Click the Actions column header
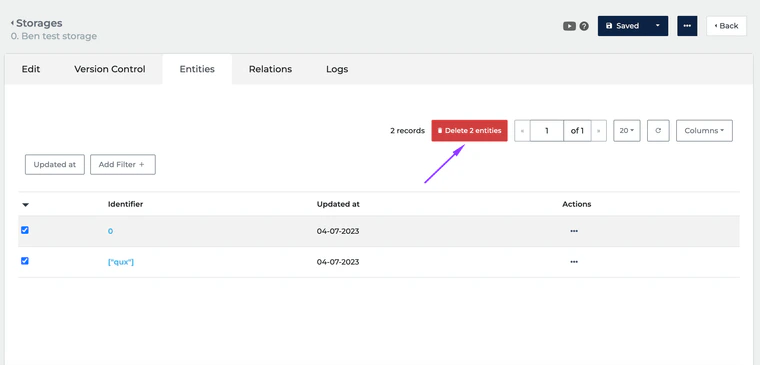The image size is (760, 365). [577, 204]
